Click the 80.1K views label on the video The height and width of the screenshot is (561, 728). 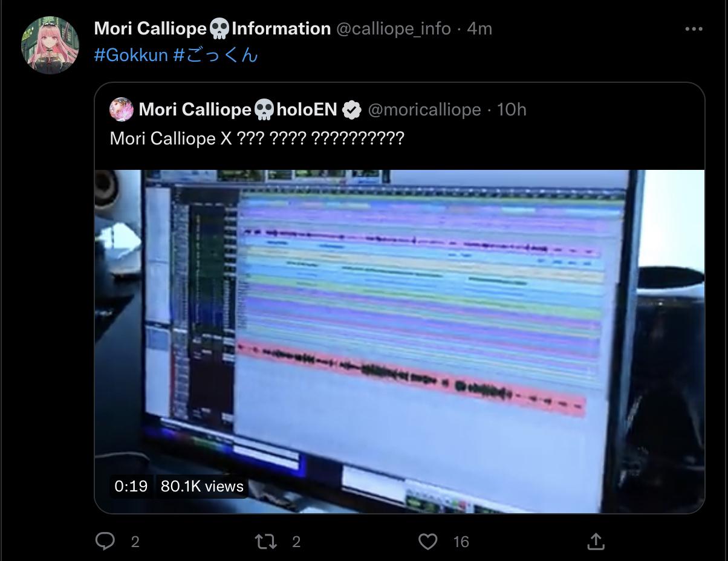click(x=202, y=486)
